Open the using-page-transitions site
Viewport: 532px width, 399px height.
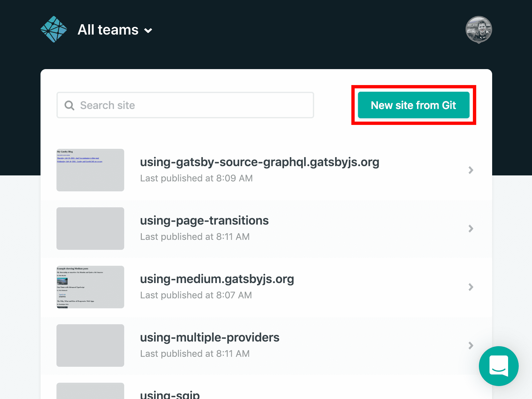point(204,221)
